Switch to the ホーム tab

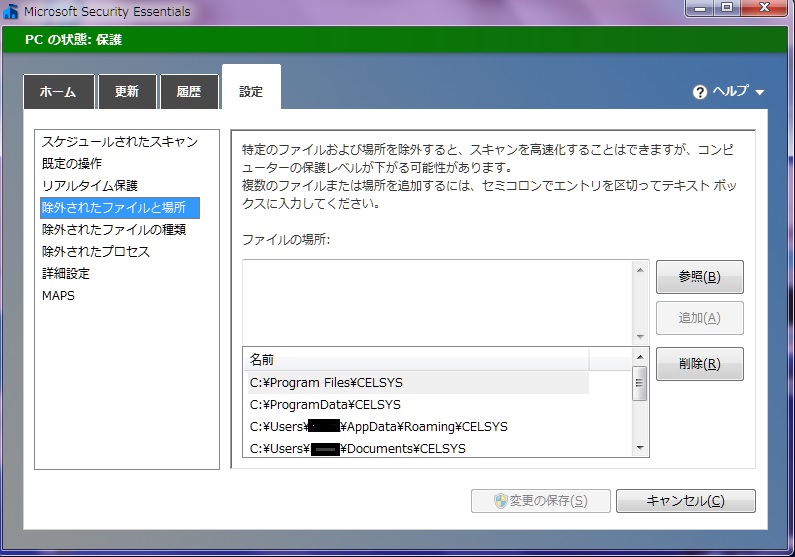pos(59,92)
